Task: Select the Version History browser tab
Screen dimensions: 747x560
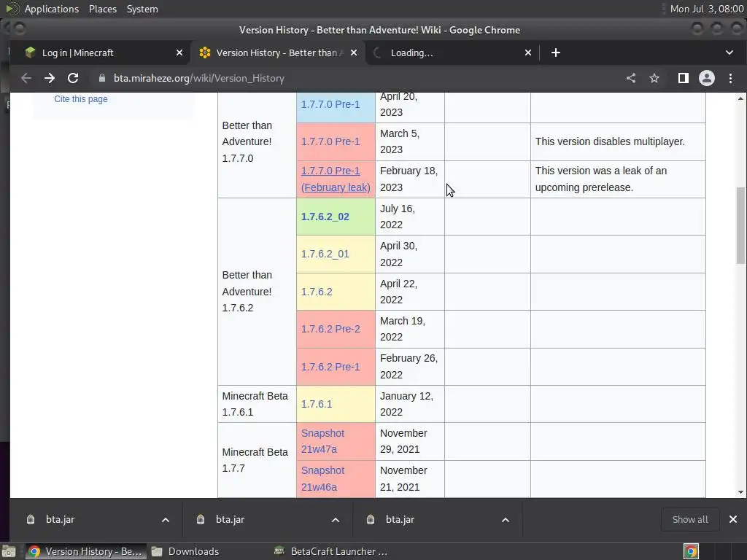Action: pyautogui.click(x=276, y=52)
